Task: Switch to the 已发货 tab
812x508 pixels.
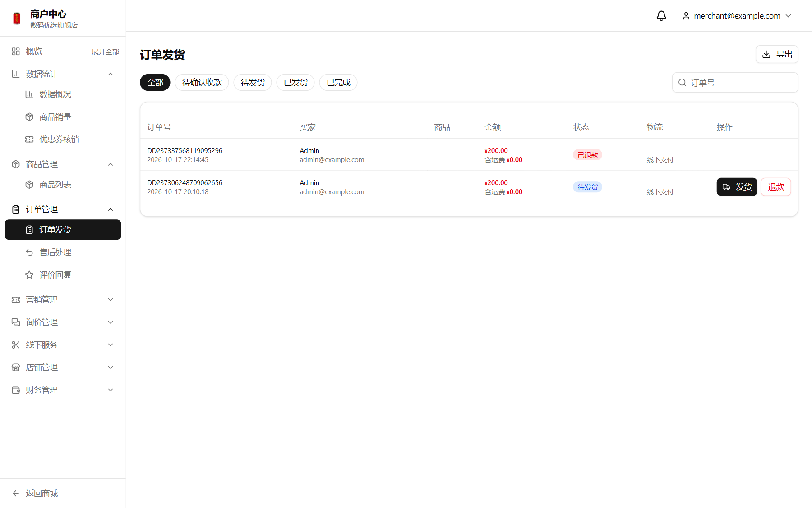Action: (295, 83)
